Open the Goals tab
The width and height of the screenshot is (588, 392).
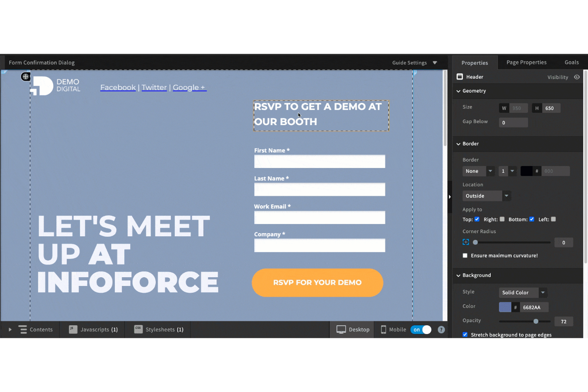coord(571,62)
